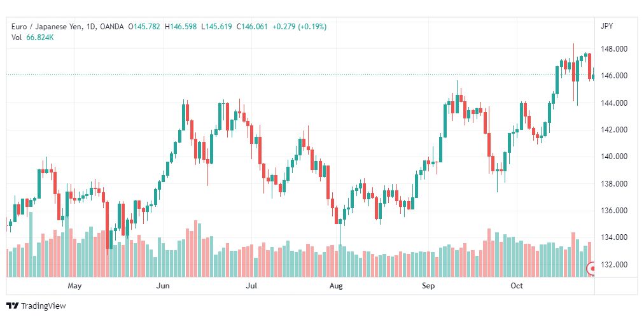644x317 pixels.
Task: Click the OANDA source label in legend
Action: 112,27
